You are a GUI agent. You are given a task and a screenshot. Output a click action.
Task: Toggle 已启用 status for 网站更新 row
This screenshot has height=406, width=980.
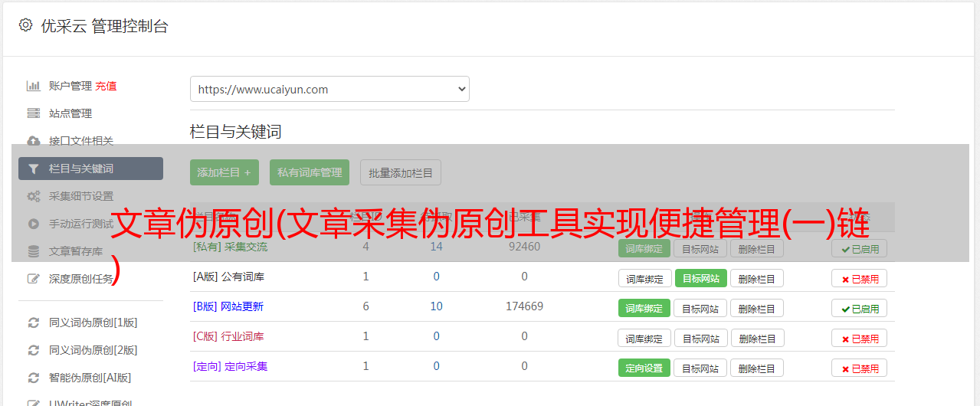pyautogui.click(x=860, y=308)
